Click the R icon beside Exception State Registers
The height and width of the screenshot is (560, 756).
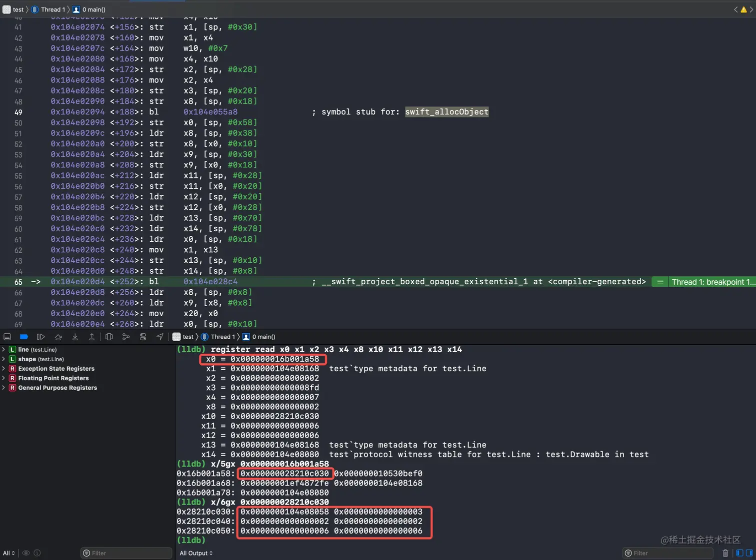[x=12, y=369]
